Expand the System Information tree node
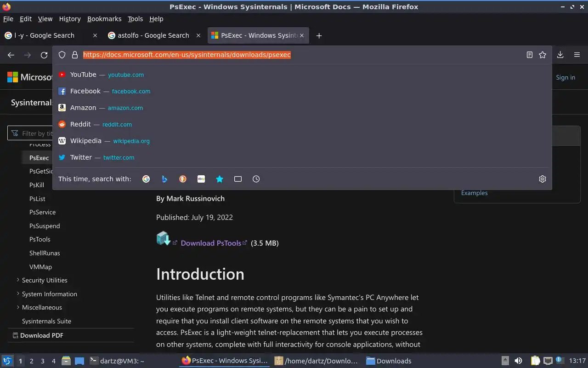 click(x=18, y=293)
